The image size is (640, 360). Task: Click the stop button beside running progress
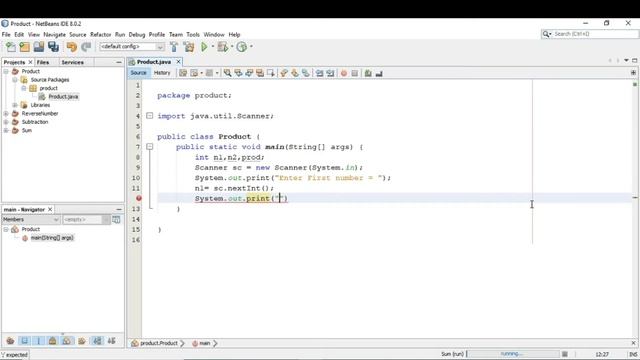pos(565,354)
